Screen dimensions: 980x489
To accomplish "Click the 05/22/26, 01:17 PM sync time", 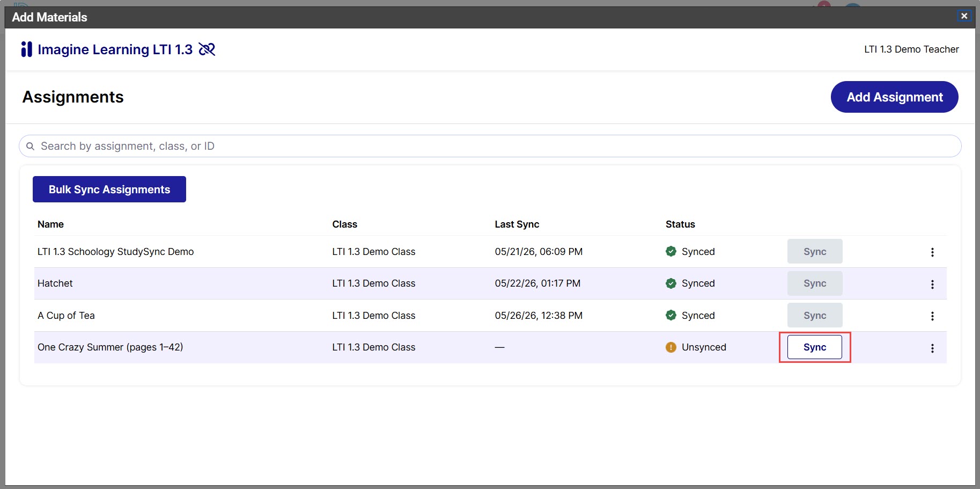I will [537, 283].
